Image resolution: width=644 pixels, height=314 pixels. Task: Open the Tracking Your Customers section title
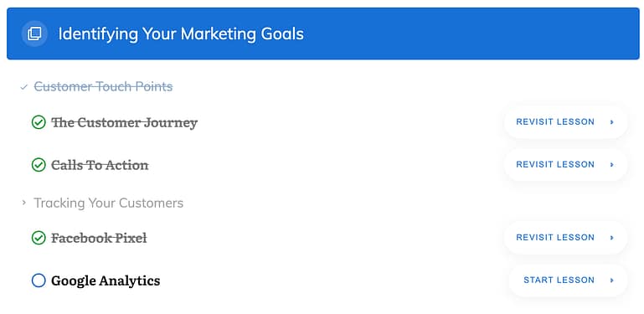pos(108,203)
